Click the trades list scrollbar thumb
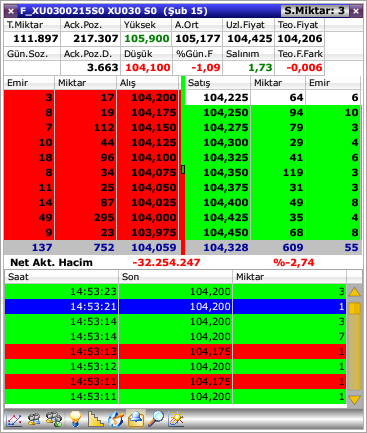 355,308
